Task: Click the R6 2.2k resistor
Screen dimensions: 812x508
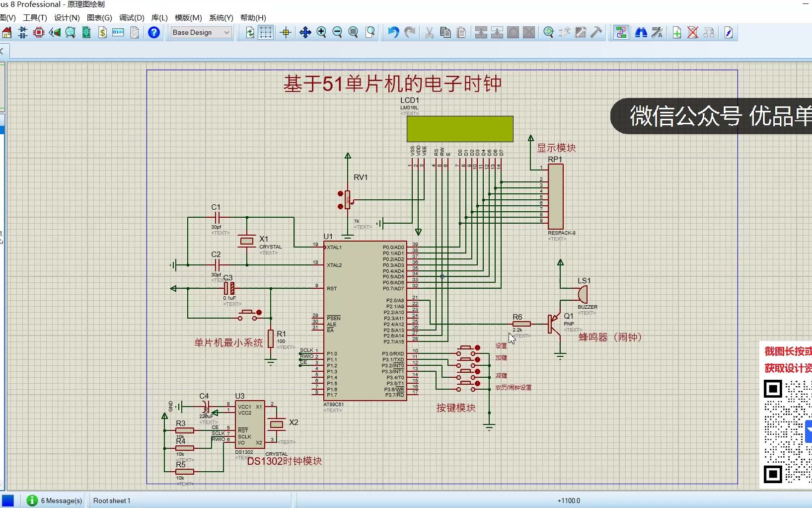Action: pos(521,324)
